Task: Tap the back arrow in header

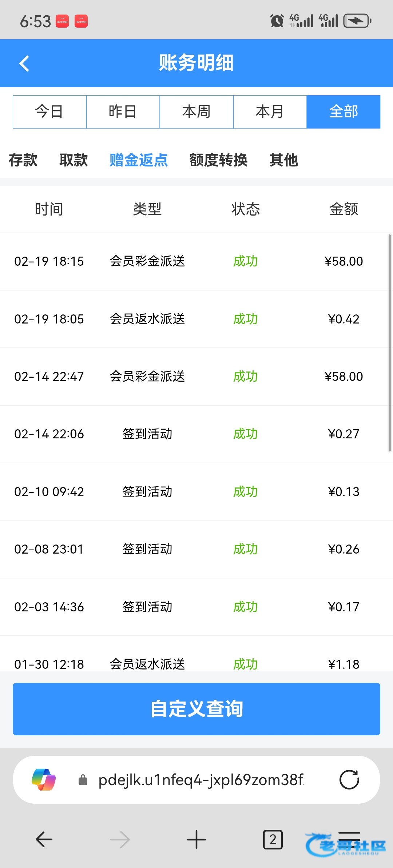Action: coord(24,64)
